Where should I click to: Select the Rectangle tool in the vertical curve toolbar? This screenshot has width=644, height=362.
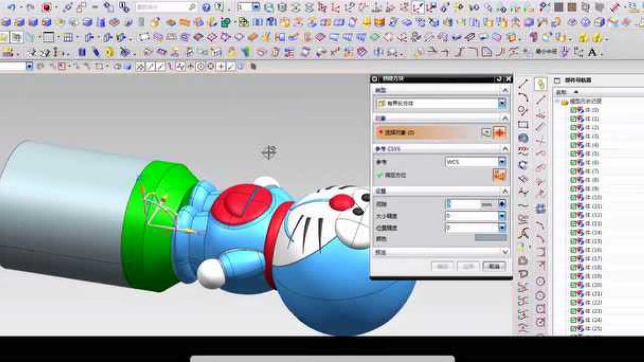pyautogui.click(x=523, y=124)
